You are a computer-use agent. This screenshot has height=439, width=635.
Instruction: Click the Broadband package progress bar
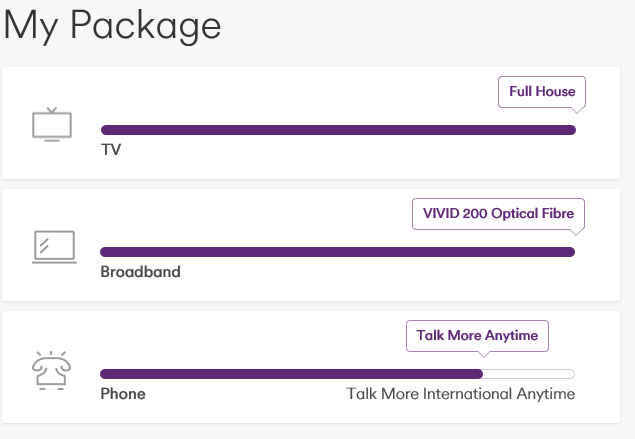click(337, 252)
